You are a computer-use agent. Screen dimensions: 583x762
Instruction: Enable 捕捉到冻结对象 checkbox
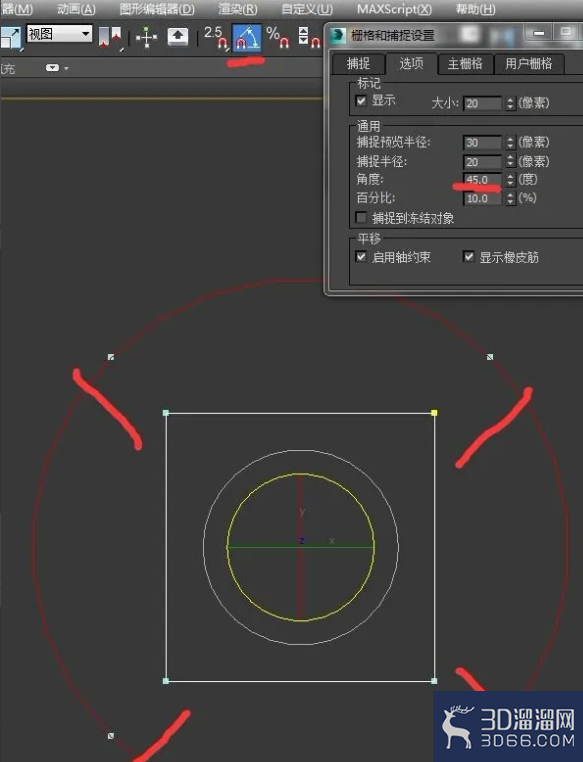pos(361,217)
